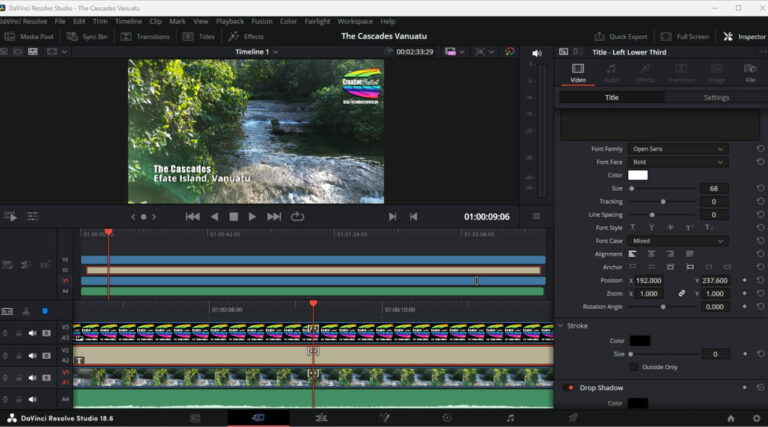This screenshot has width=768, height=427.
Task: Enable Outside Only checkbox
Action: [633, 367]
